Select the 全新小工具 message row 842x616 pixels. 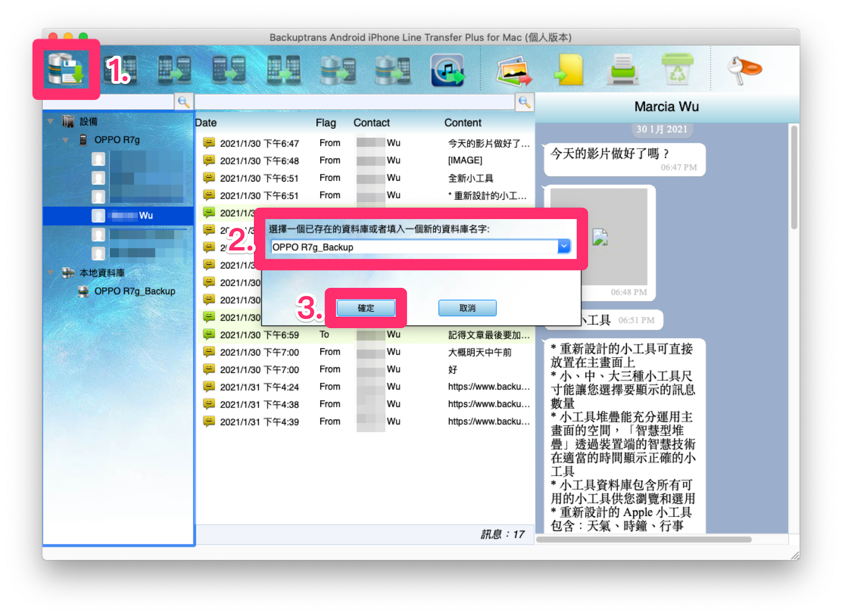point(365,178)
